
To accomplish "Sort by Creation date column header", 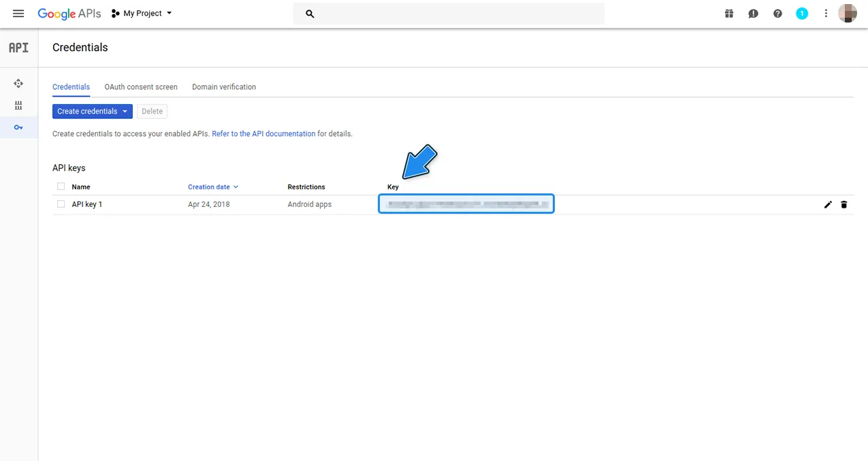I will point(213,187).
